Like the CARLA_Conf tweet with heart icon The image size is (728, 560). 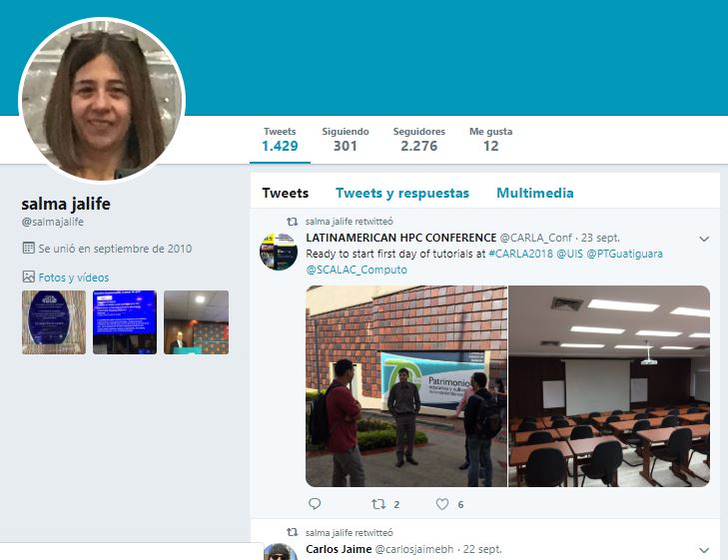tap(442, 504)
